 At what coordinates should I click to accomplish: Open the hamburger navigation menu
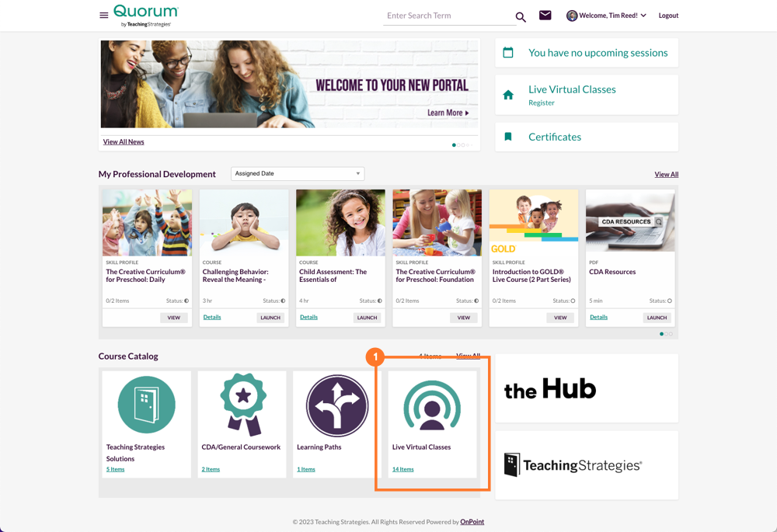(x=104, y=16)
